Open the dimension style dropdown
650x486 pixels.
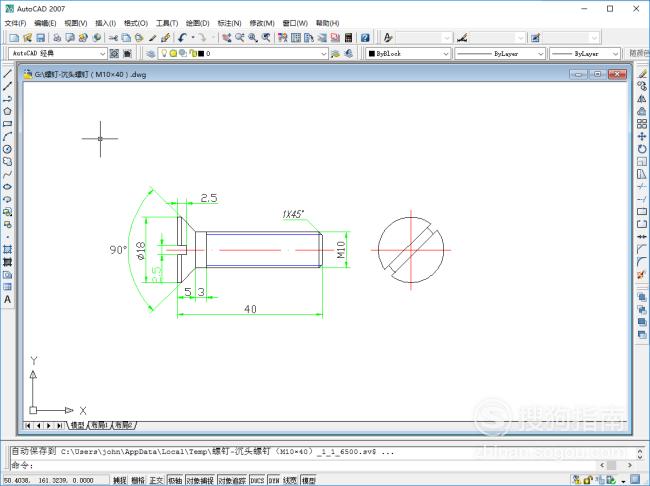coord(498,38)
